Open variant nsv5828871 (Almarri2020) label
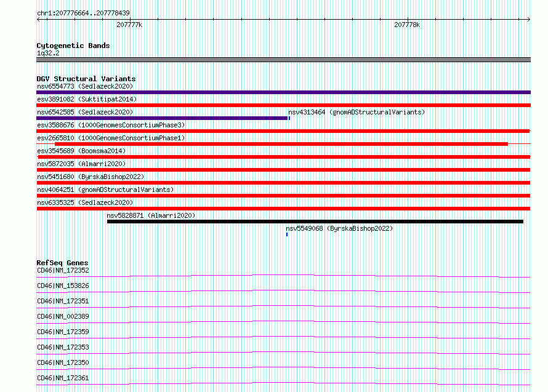Image resolution: width=548 pixels, height=392 pixels. 151,215
